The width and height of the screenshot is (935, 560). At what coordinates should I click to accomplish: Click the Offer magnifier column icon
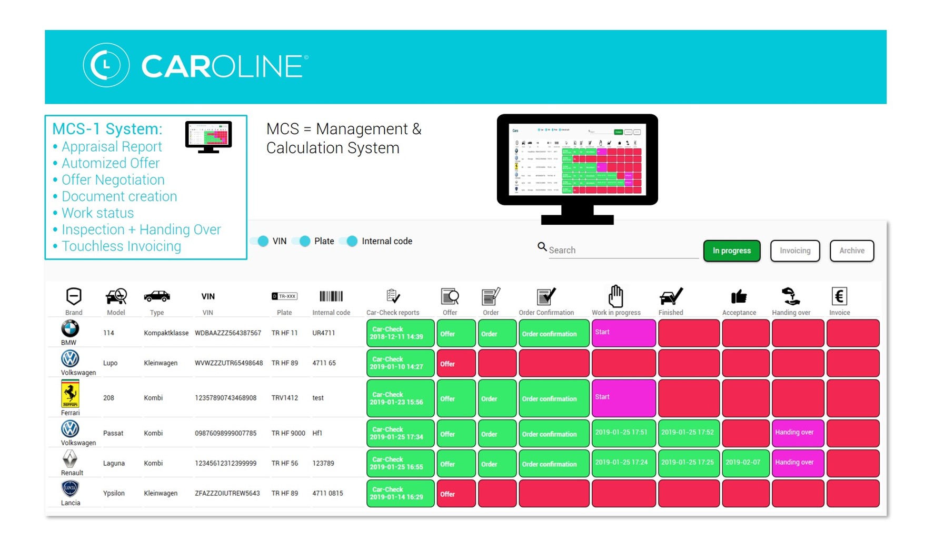(x=450, y=297)
